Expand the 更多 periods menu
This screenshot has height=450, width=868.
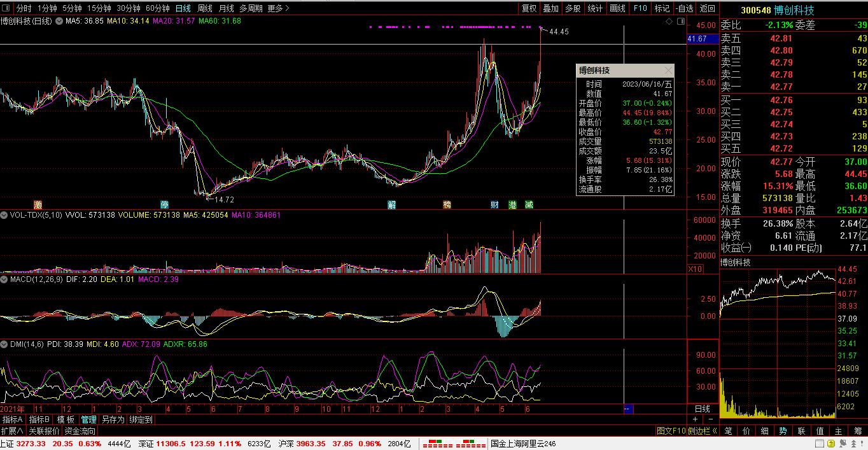278,8
